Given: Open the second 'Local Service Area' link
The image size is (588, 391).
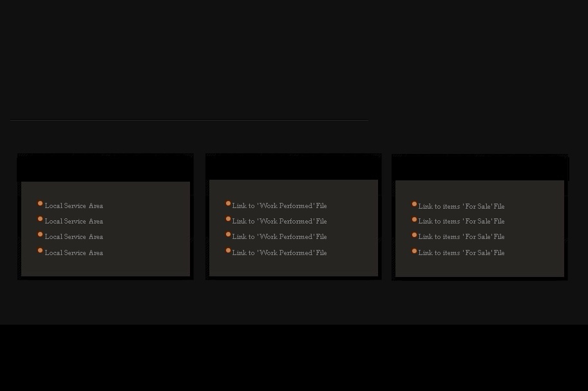Looking at the screenshot, I should 73,222.
